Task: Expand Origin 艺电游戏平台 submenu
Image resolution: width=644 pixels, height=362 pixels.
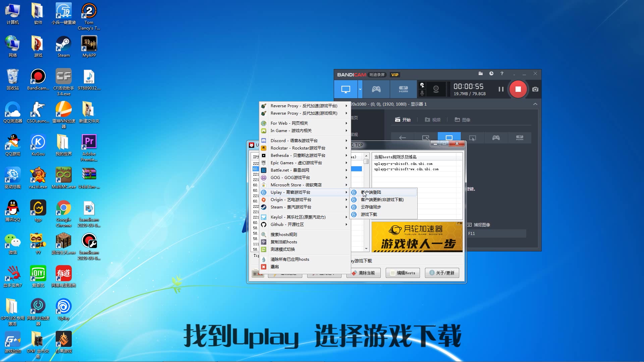Action: (x=305, y=200)
